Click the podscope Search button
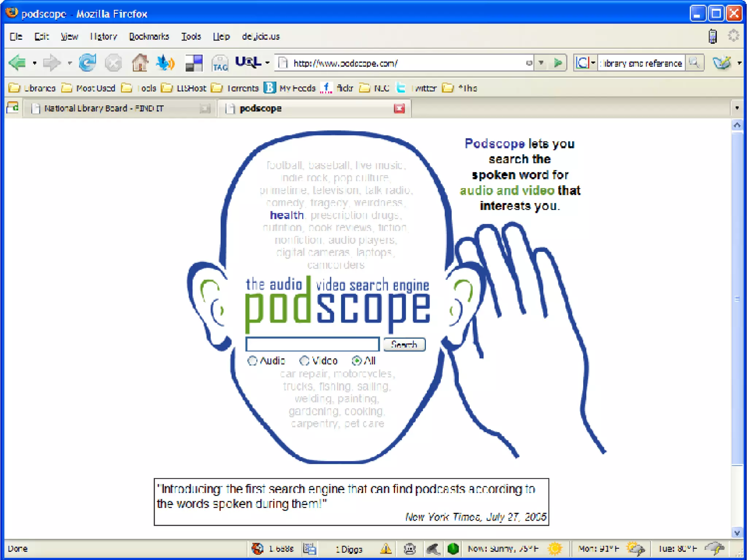Viewport: 747px width, 560px height. 404,345
